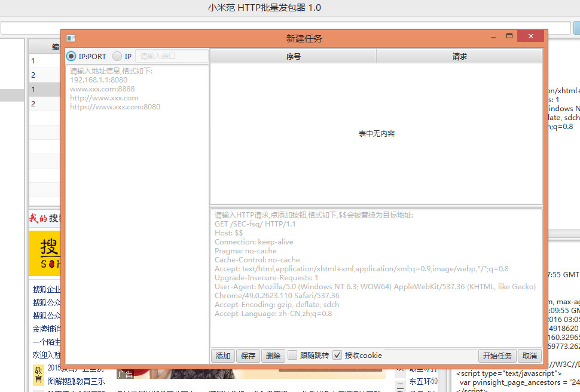Enable the 跟随跳转 checkbox

pos(292,355)
